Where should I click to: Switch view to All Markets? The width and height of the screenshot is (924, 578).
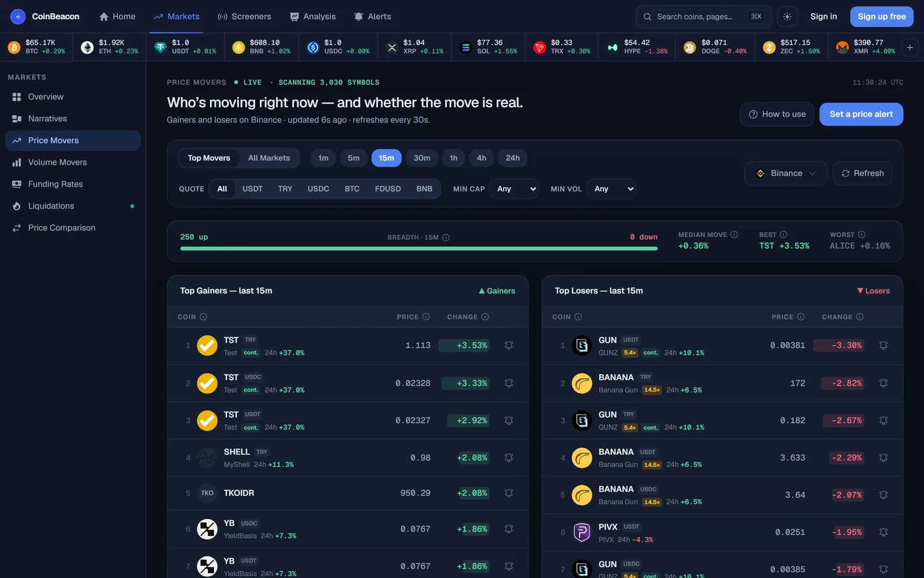[x=269, y=158]
